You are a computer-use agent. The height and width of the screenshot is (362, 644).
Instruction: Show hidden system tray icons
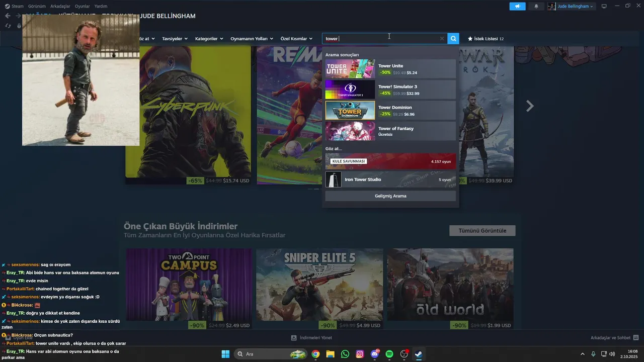pos(583,354)
